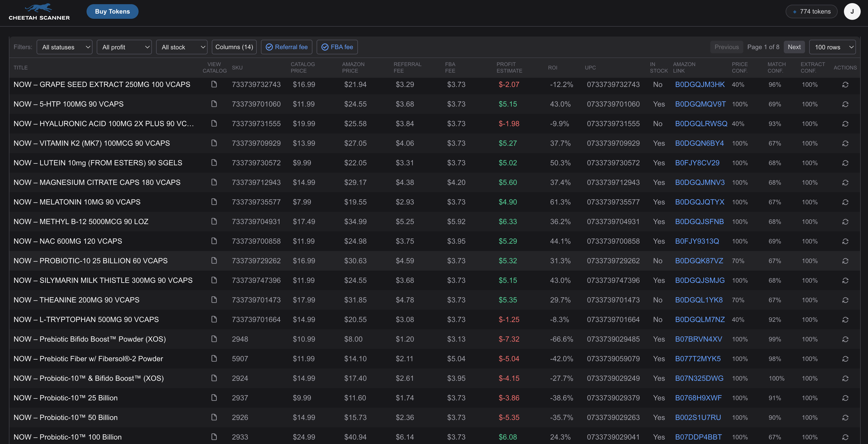
Task: Refresh the Prebiotic Bifido Boost Powder row
Action: coord(845,339)
